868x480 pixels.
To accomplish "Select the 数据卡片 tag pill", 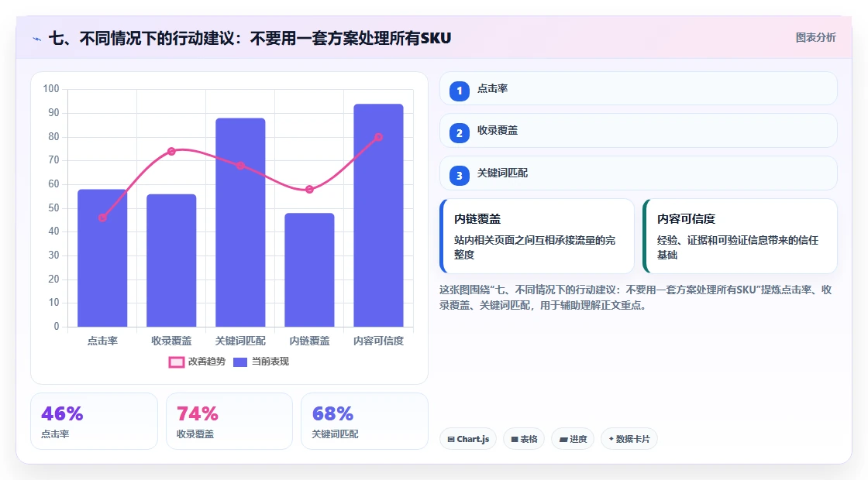I will (629, 439).
